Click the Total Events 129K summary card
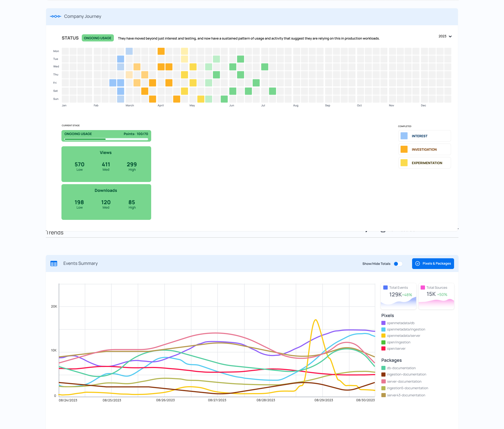Viewport: 504px width, 429px height. [398, 296]
